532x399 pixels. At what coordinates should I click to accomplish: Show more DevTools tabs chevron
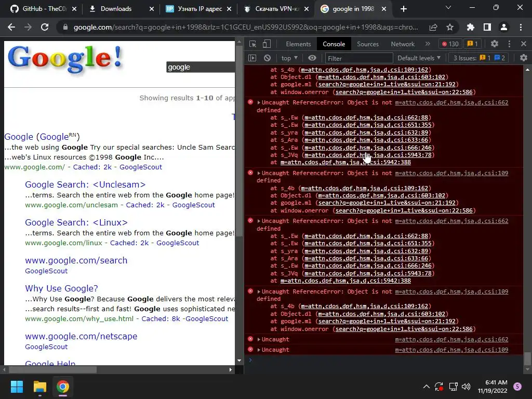click(428, 44)
